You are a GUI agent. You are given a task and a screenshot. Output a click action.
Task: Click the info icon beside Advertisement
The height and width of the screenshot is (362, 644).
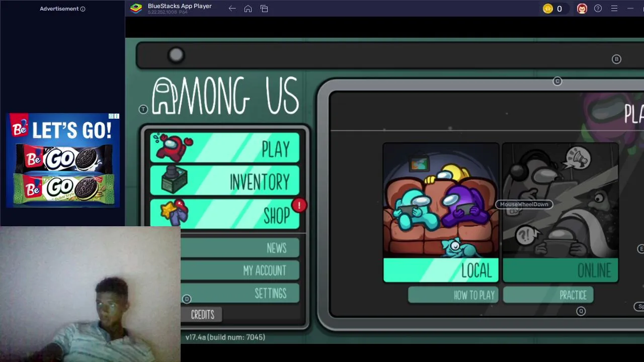83,9
